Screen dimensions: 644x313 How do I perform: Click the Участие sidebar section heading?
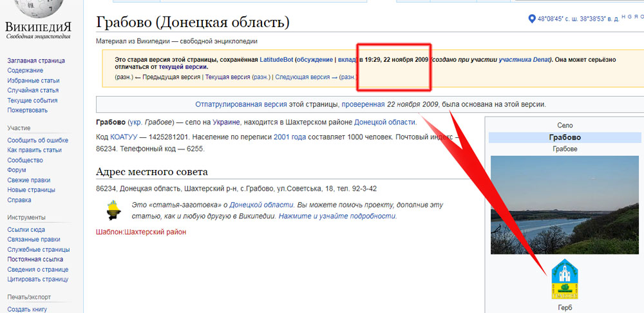[19, 128]
